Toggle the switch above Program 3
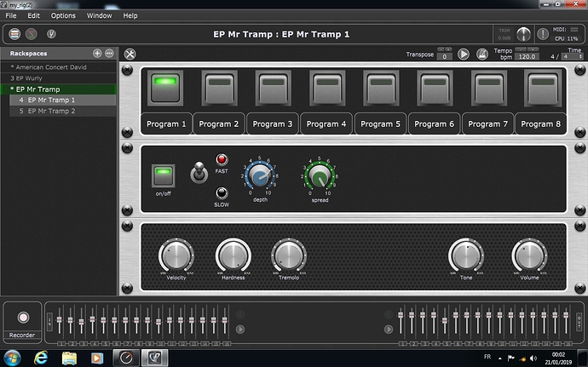Screen dimensions: 588x367 point(273,88)
